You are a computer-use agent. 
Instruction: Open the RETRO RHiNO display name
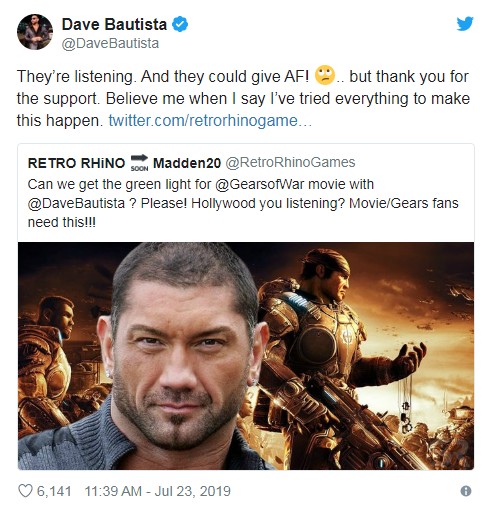pyautogui.click(x=76, y=163)
